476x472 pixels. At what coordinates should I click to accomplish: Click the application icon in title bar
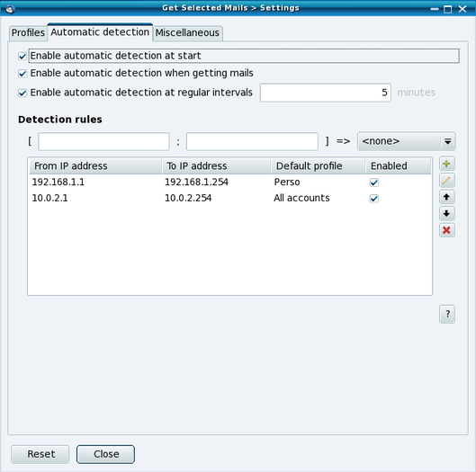click(10, 8)
